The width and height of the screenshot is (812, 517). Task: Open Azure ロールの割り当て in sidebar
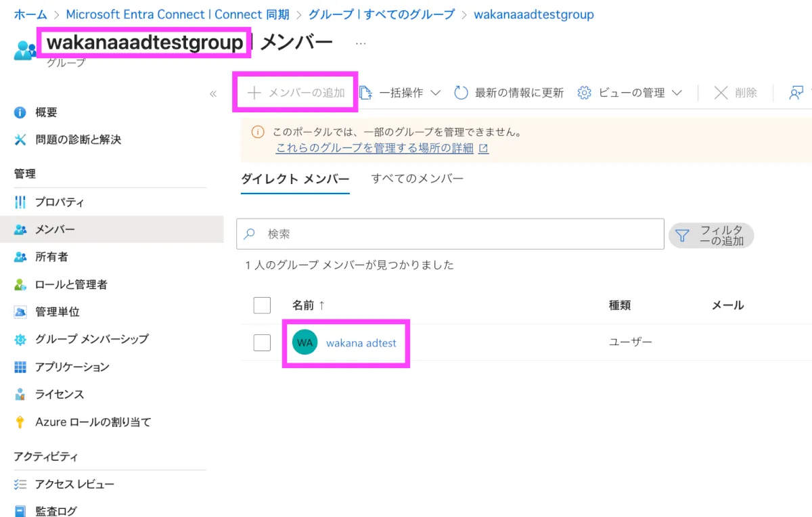pyautogui.click(x=93, y=422)
